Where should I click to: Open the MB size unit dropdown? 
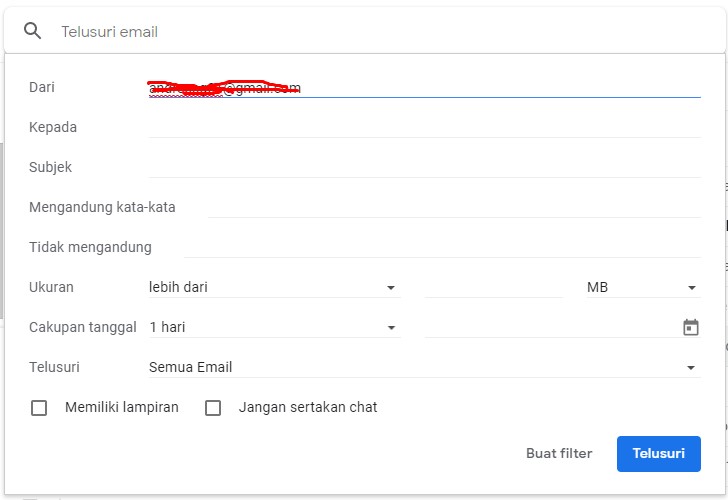pos(642,287)
